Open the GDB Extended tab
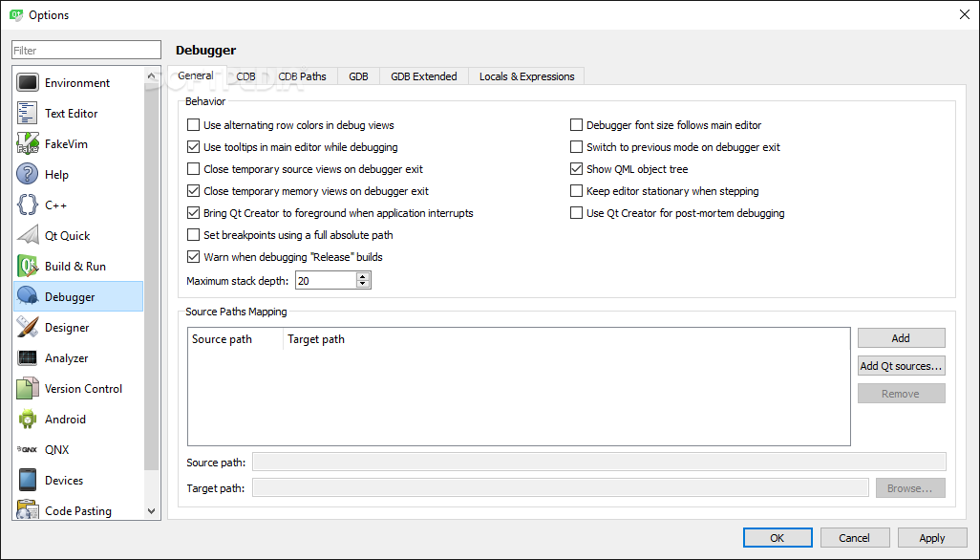This screenshot has width=980, height=560. point(424,76)
